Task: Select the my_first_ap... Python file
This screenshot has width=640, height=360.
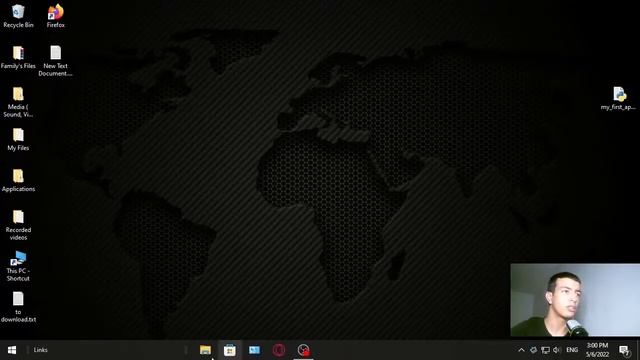Action: (619, 98)
